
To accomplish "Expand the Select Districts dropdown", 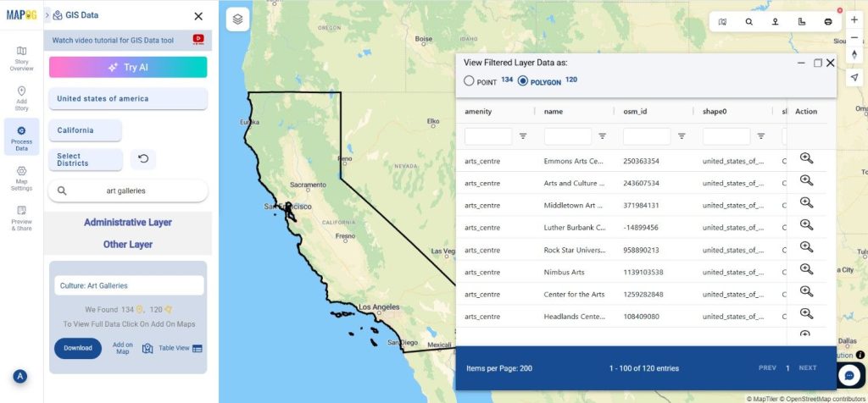I will [x=86, y=159].
